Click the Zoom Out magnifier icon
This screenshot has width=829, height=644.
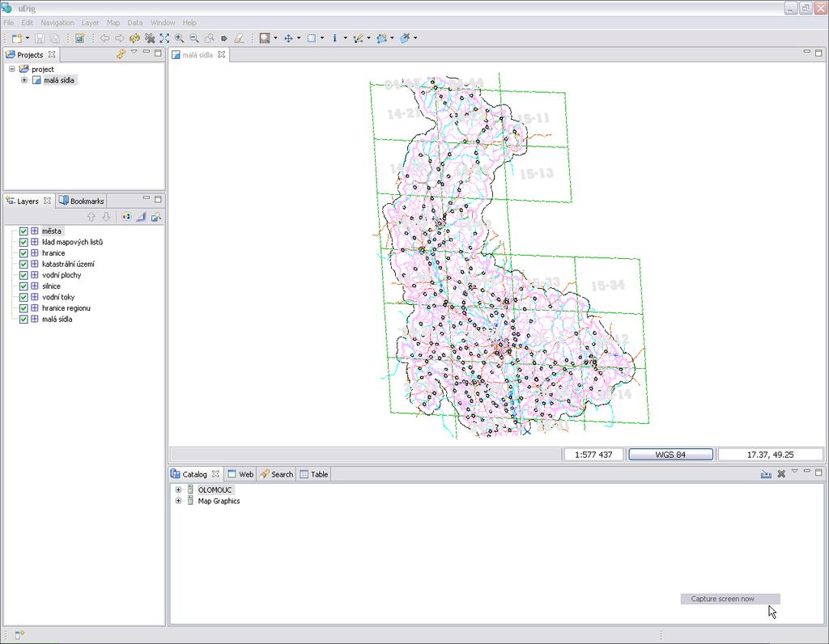point(194,38)
